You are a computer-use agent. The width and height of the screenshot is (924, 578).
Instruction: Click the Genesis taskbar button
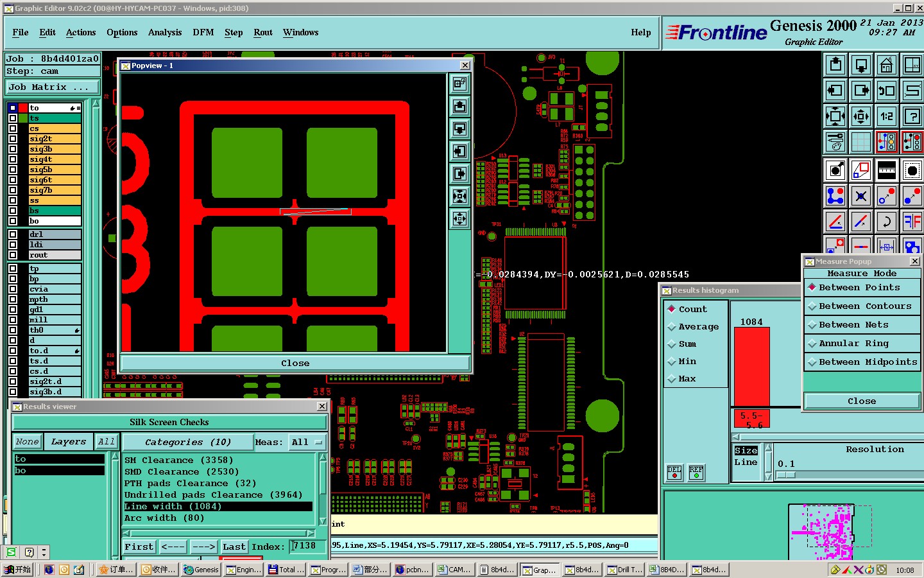click(201, 570)
